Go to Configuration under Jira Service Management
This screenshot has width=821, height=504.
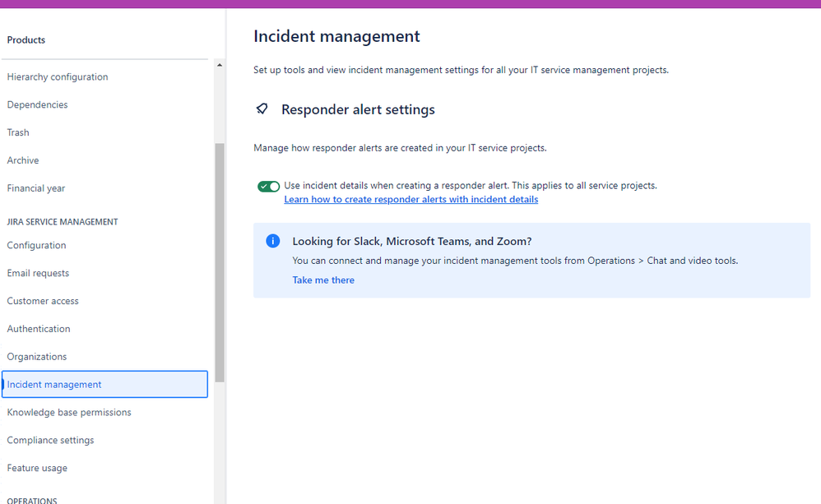[36, 245]
